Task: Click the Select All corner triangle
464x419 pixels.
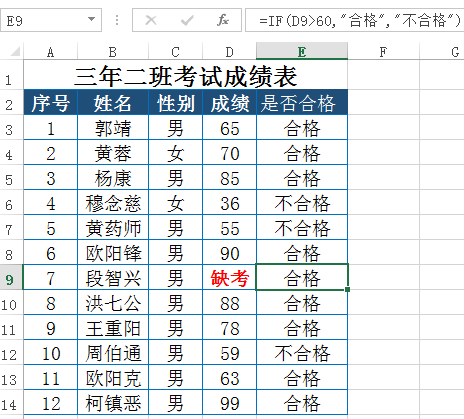Action: [15, 52]
